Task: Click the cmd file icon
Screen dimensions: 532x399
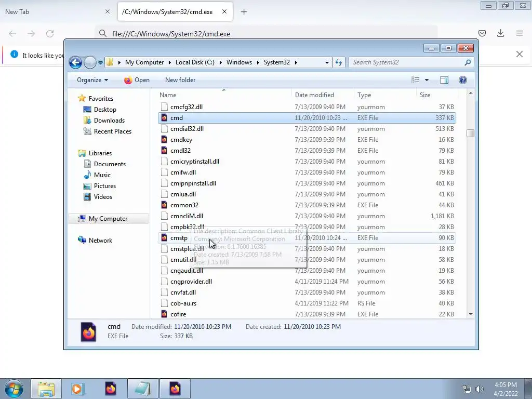Action: pos(164,118)
